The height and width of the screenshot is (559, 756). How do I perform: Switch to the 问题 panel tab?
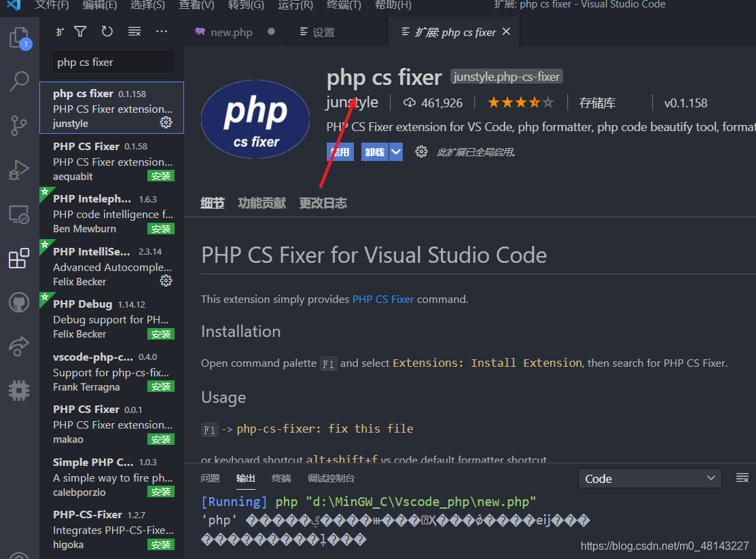click(210, 478)
